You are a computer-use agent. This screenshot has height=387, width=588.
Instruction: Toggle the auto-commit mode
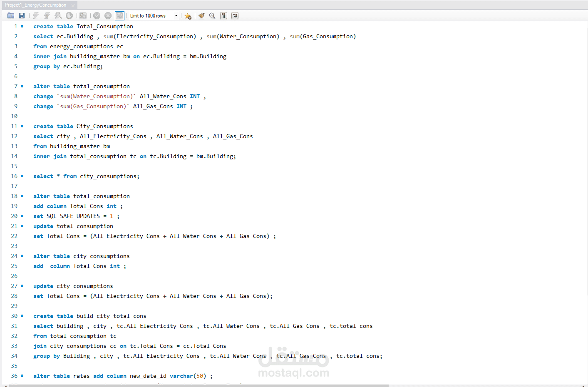click(119, 16)
